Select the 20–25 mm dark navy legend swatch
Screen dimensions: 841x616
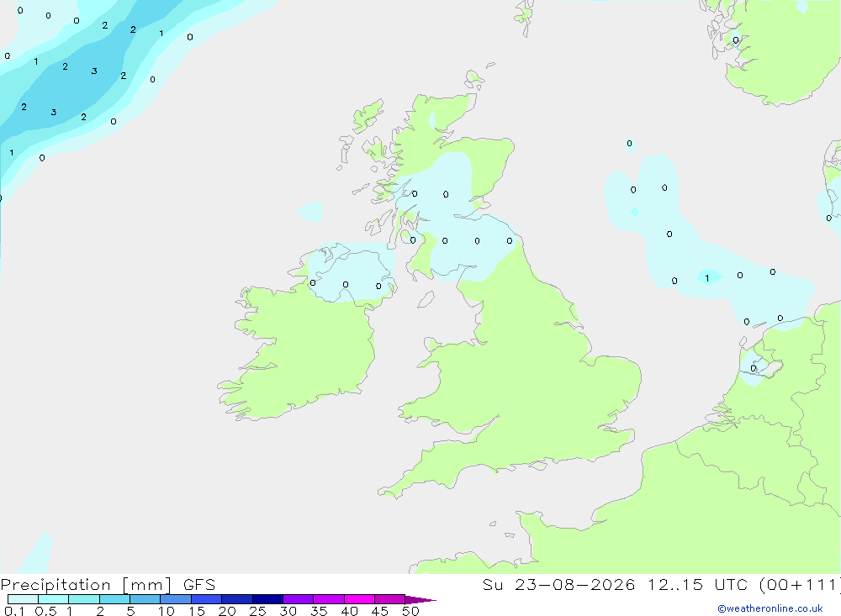[237, 599]
